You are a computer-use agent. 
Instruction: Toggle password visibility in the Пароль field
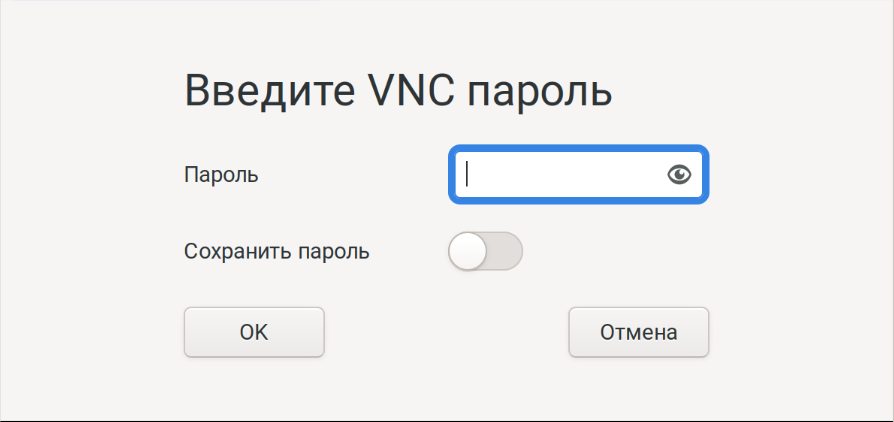coord(679,175)
